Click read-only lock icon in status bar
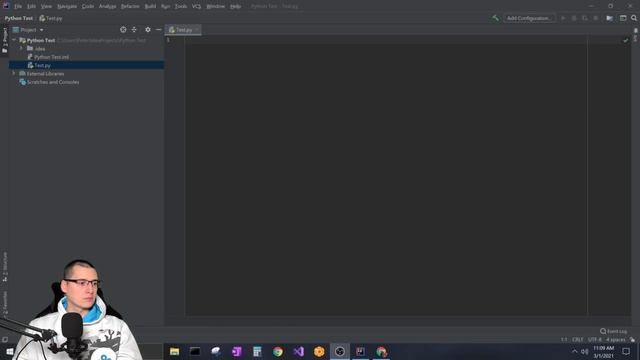Viewport: 640px width, 360px height. pos(632,340)
